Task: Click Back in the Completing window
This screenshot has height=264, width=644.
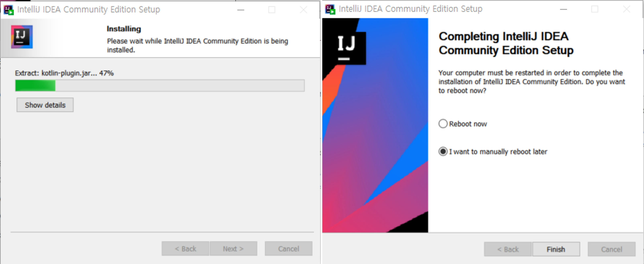Action: [507, 249]
